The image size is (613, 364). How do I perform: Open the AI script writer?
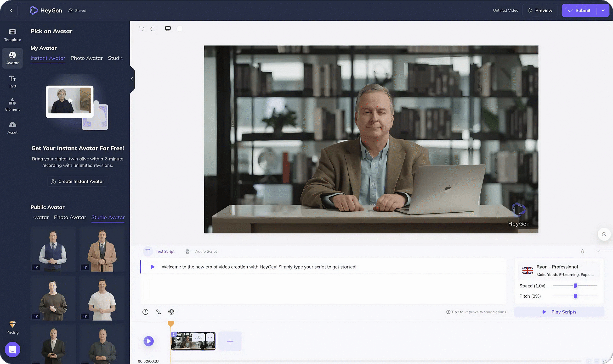tap(171, 312)
